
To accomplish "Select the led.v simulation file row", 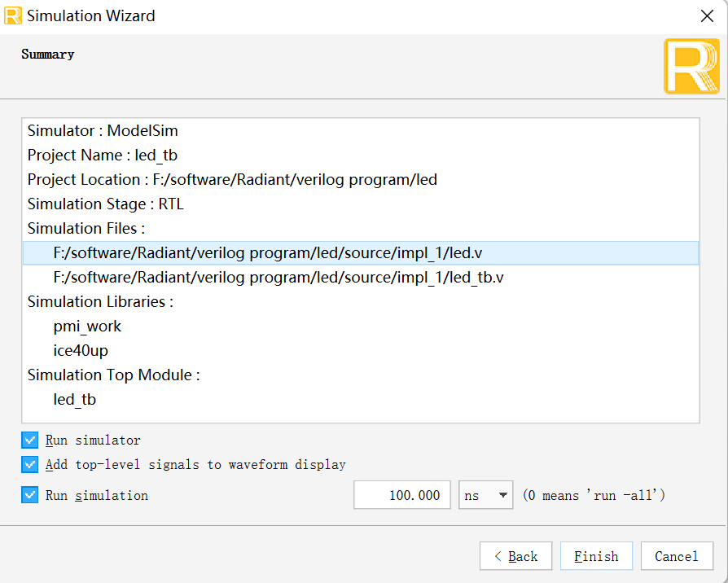I will click(361, 253).
